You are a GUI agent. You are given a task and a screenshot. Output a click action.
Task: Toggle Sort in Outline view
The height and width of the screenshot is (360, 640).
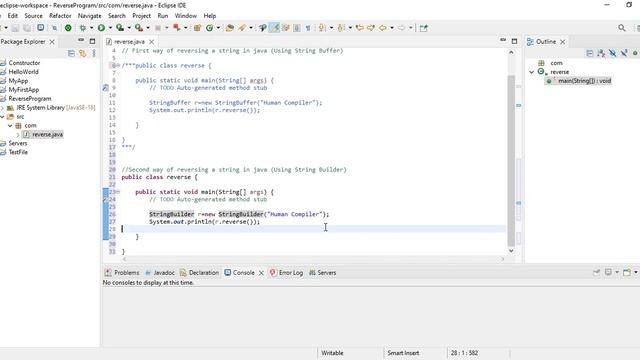click(601, 53)
